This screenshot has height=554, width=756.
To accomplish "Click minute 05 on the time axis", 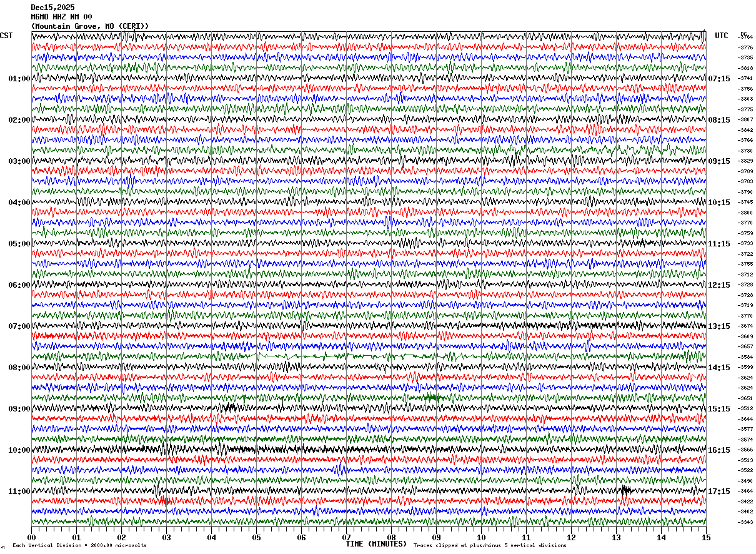I will tap(256, 537).
